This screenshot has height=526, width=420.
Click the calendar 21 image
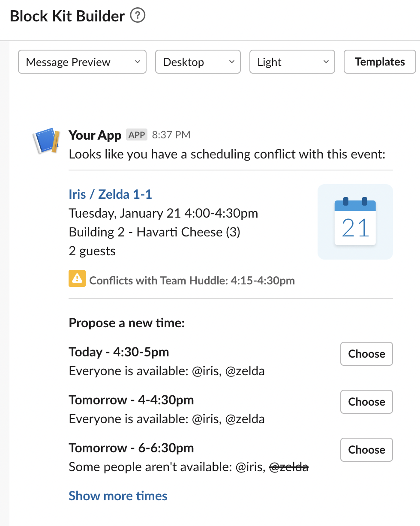click(355, 221)
